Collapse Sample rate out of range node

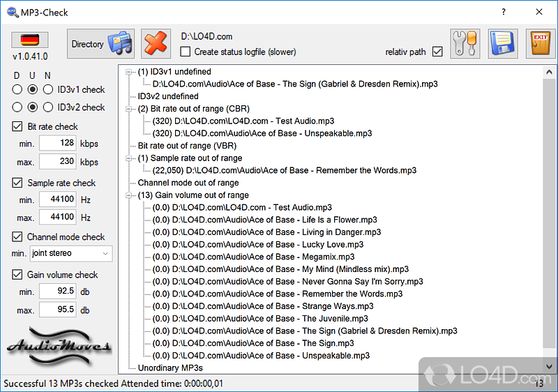click(x=128, y=158)
